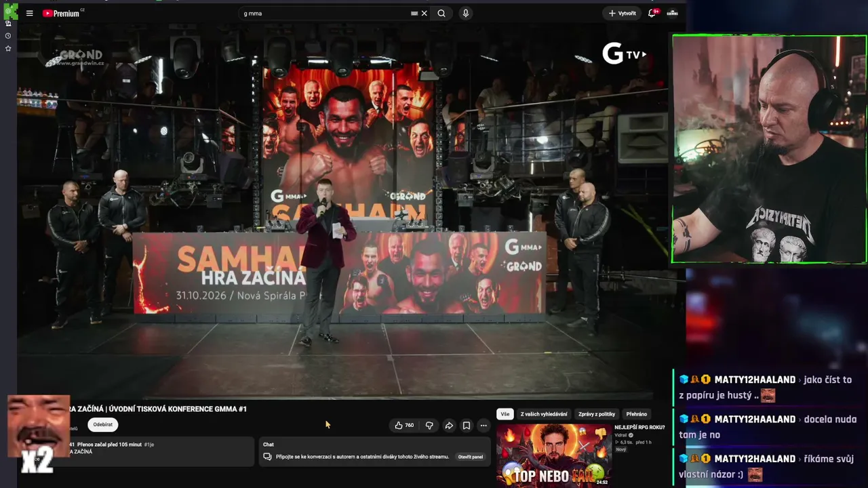This screenshot has height=488, width=868.
Task: Click the chat speech-bubble icon
Action: point(267,457)
